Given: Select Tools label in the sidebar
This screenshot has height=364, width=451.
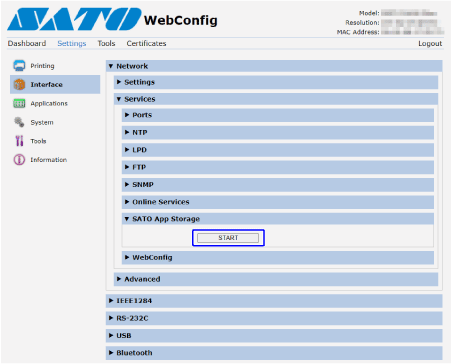Looking at the screenshot, I should [38, 141].
